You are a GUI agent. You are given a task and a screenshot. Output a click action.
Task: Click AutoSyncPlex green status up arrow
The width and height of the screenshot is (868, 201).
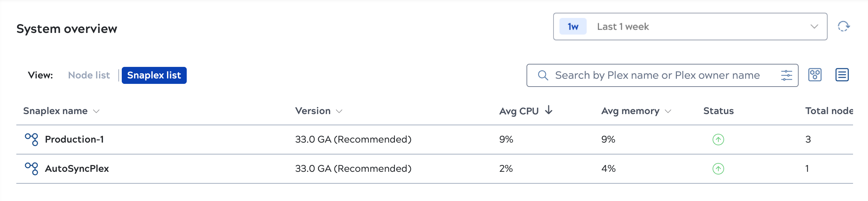coord(718,169)
